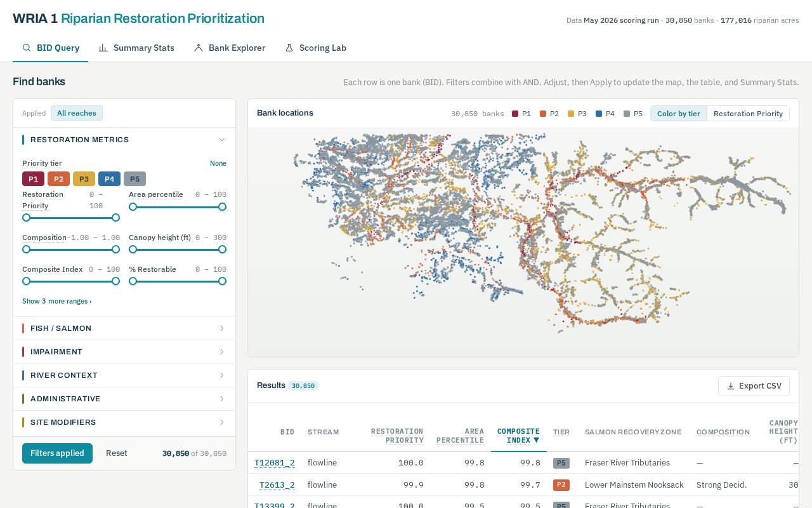Click the Summary Stats bar chart icon
The width and height of the screenshot is (812, 508).
[x=103, y=48]
